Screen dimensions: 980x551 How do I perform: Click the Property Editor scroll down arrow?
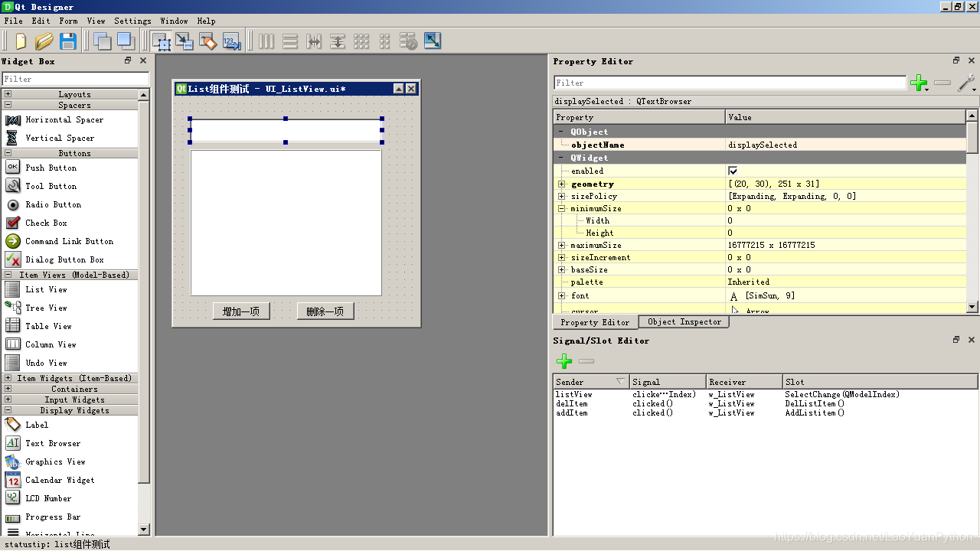[972, 307]
